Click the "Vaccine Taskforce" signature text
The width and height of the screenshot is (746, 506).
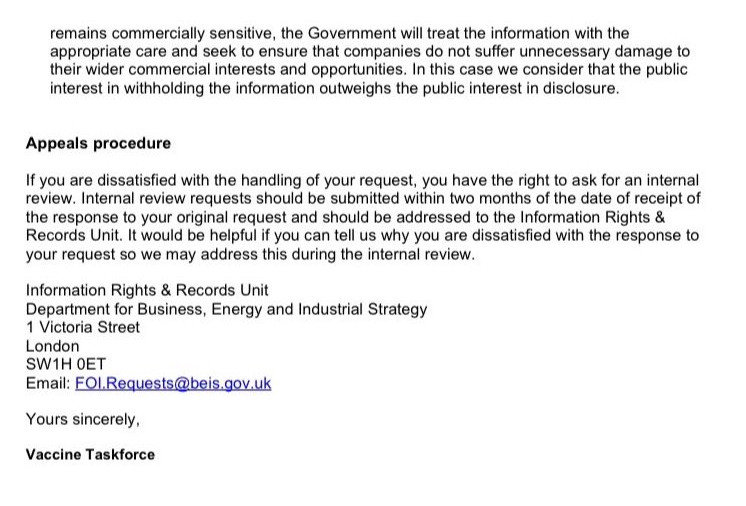(x=90, y=454)
